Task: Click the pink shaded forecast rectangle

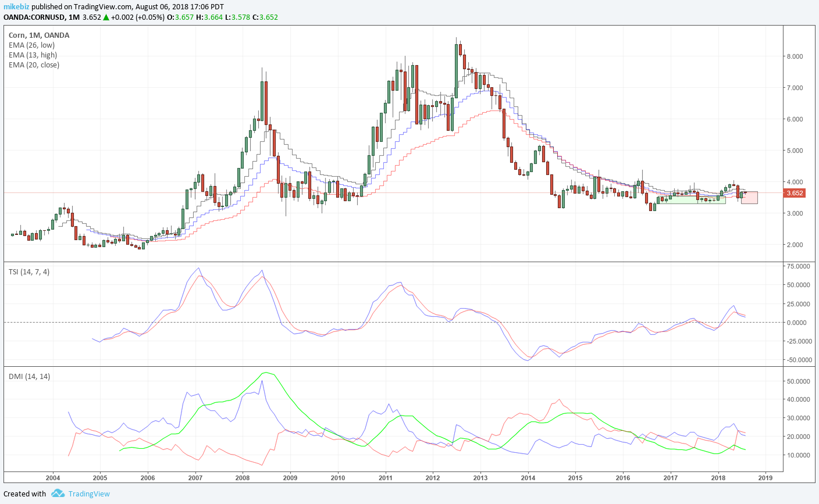Action: tap(749, 198)
